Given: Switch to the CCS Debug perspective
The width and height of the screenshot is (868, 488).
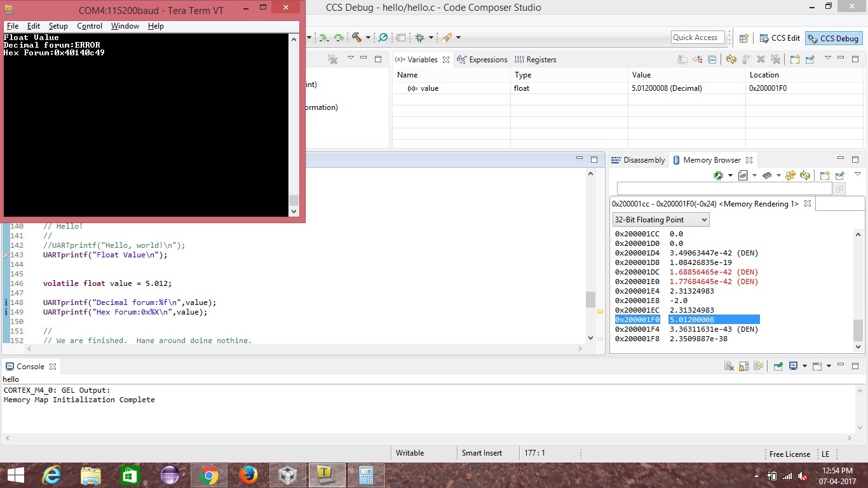Looking at the screenshot, I should [x=833, y=38].
